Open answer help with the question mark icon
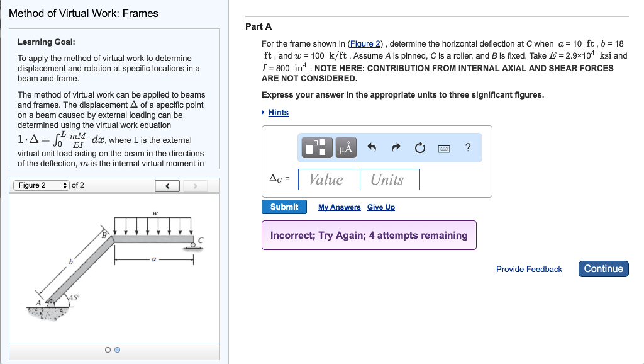644x364 pixels. [467, 148]
